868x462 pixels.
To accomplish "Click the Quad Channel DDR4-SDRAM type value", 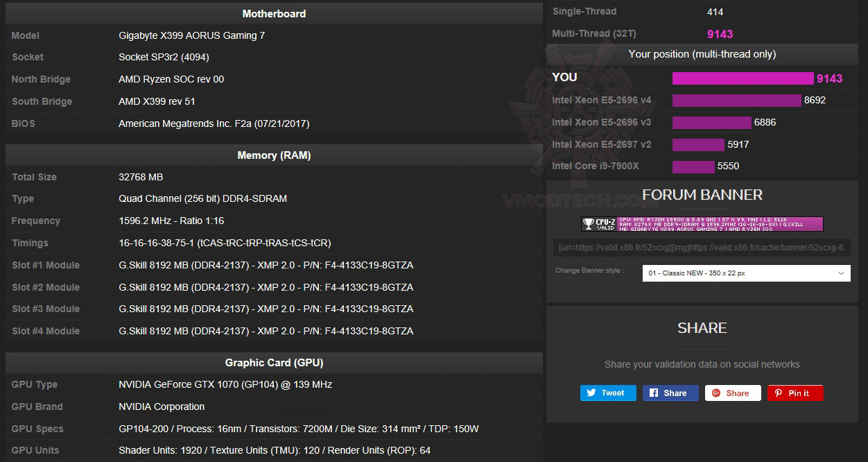I will pos(202,198).
